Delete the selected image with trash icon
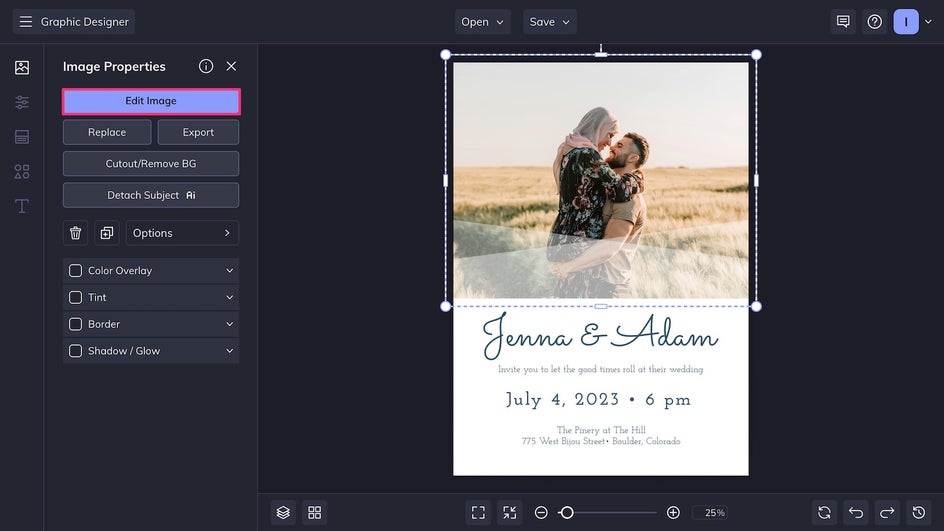 click(x=75, y=233)
